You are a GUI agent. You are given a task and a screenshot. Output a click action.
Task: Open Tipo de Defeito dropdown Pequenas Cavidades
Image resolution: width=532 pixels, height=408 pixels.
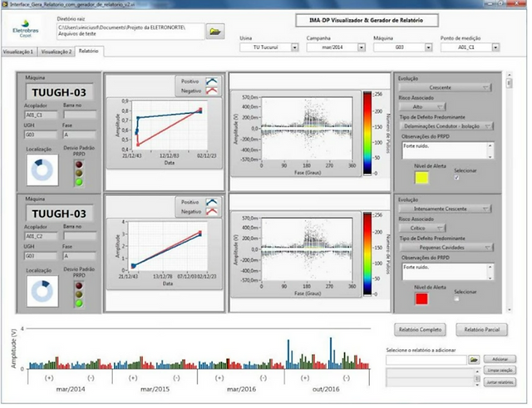(446, 248)
